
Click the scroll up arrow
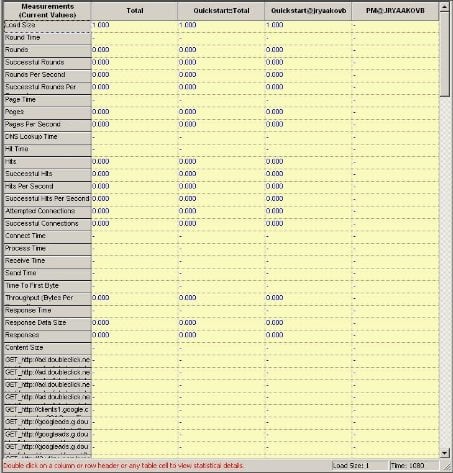pyautogui.click(x=444, y=7)
